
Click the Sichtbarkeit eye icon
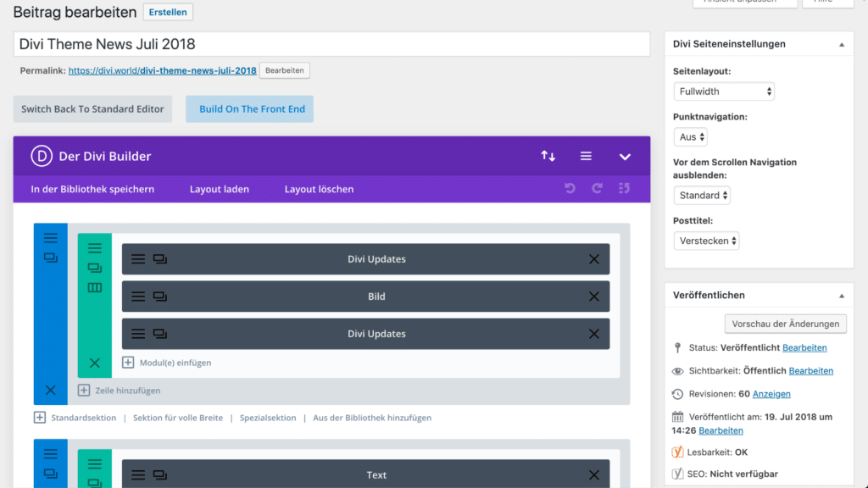pos(677,371)
